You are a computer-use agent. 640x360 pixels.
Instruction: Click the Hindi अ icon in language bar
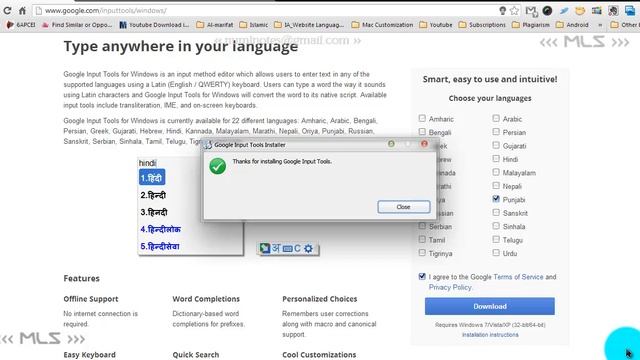click(x=276, y=248)
